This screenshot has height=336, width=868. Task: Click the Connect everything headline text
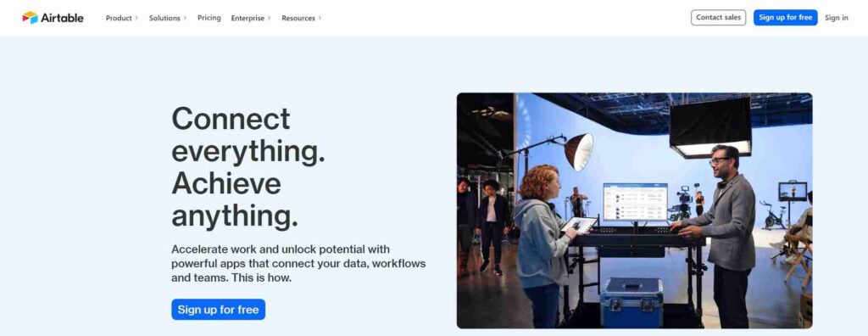pos(248,167)
